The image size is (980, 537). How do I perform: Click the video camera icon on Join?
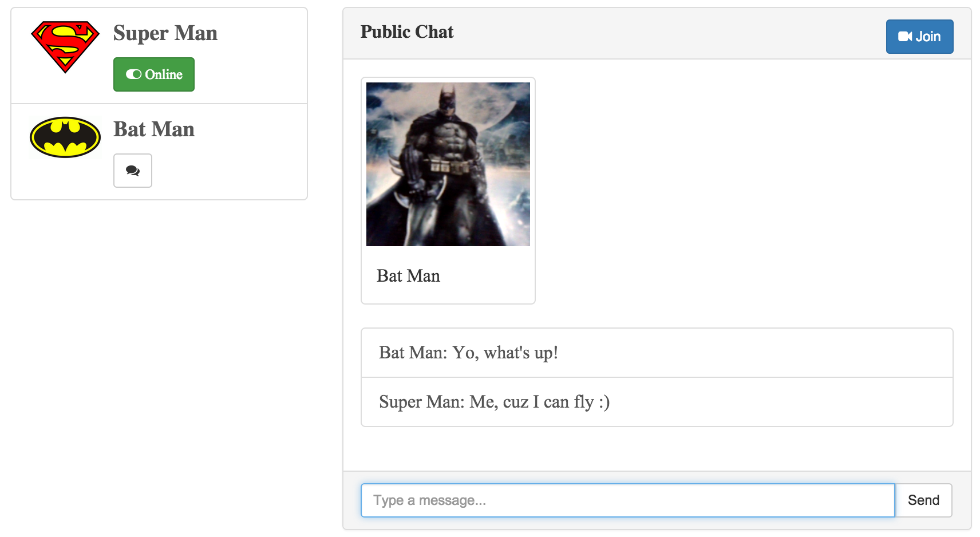904,37
